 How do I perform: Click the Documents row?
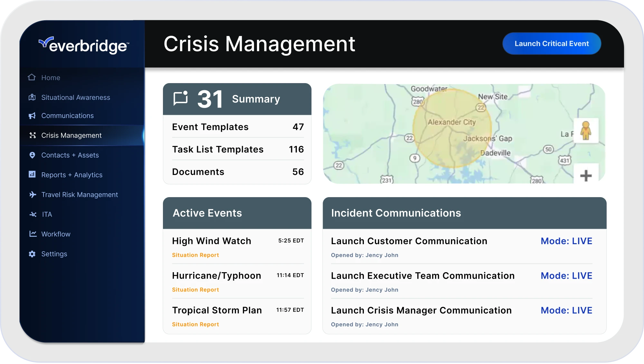click(238, 172)
